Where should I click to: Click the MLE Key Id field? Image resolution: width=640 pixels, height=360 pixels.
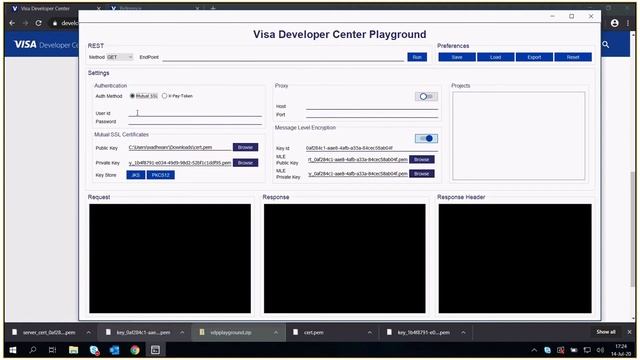(x=372, y=148)
